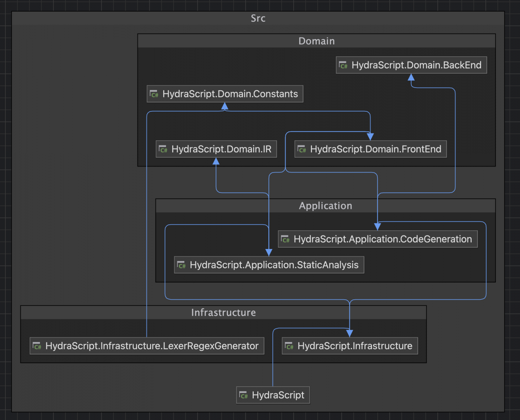Select the Src group header
This screenshot has height=420, width=520.
click(x=258, y=18)
